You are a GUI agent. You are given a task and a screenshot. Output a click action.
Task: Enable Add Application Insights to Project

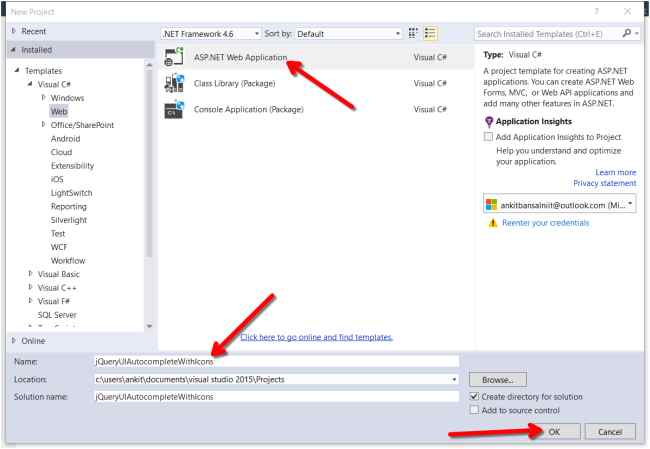coord(489,137)
